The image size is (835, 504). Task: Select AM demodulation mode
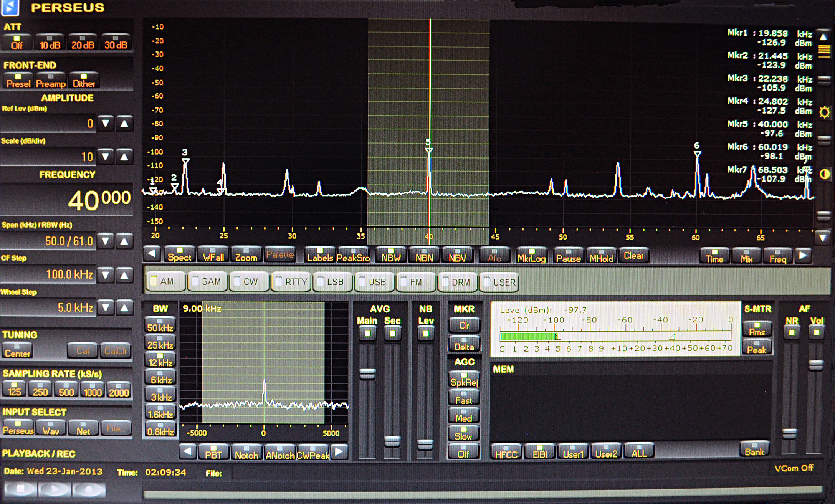tap(166, 282)
